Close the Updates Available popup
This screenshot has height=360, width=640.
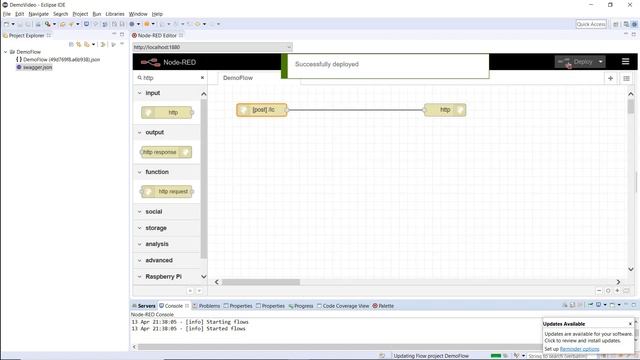[x=630, y=324]
